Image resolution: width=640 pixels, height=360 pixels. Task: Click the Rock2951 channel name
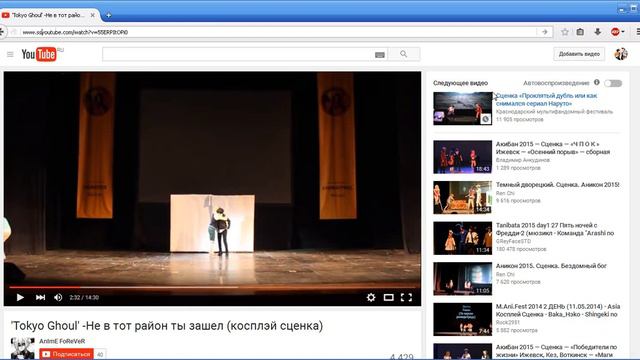[508, 322]
